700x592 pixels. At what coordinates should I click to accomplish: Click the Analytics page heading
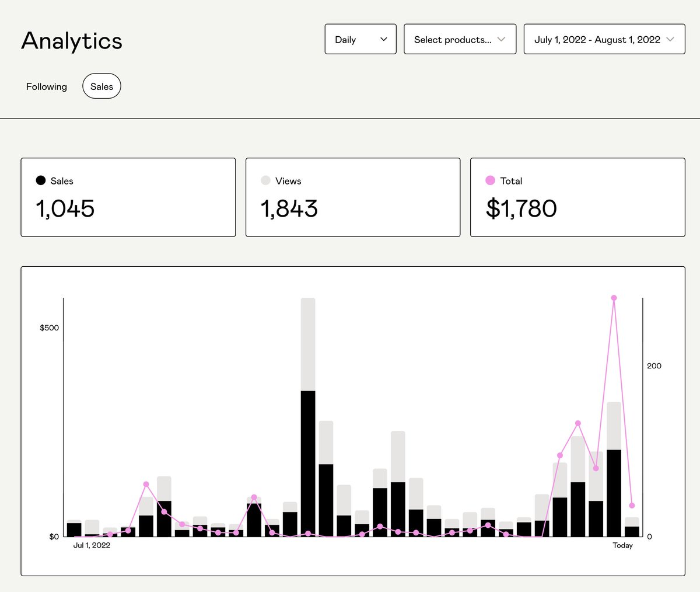pos(72,41)
